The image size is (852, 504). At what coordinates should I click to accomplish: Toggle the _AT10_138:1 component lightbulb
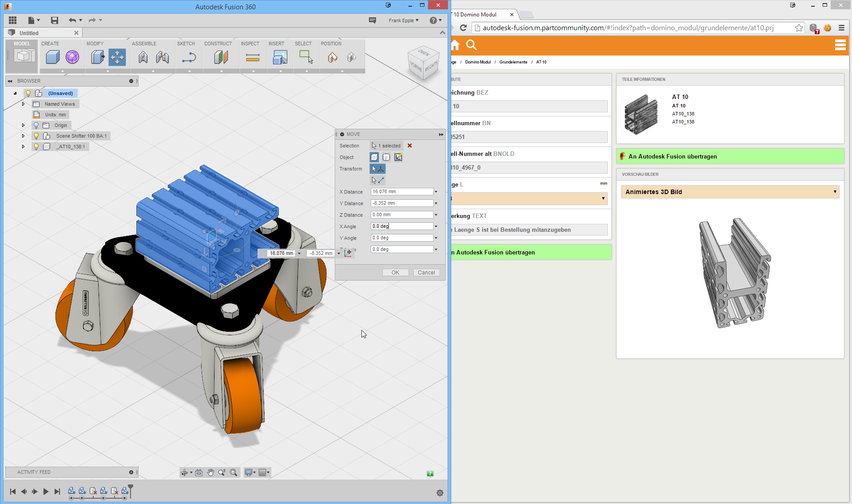[x=36, y=147]
